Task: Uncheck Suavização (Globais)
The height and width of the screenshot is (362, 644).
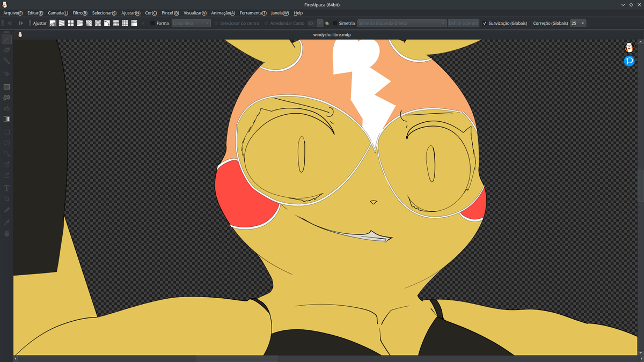Action: pos(485,23)
